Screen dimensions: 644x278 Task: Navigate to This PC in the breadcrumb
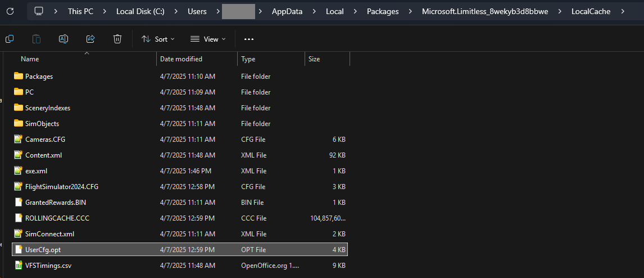coord(80,11)
